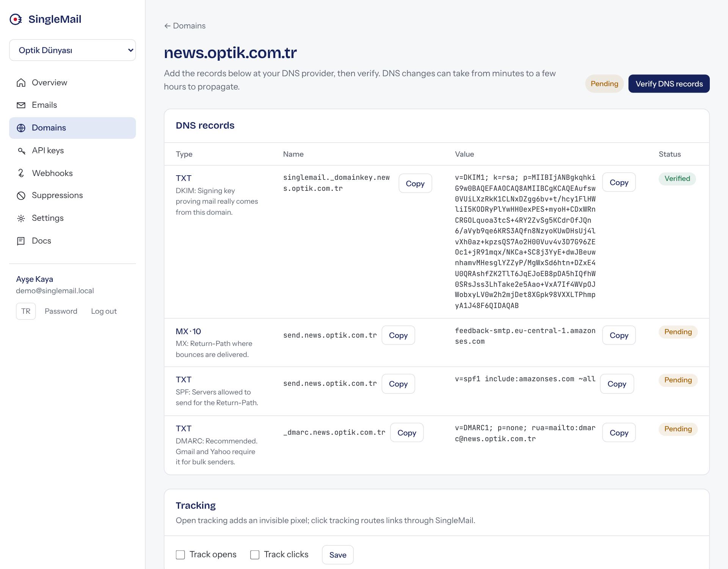Click the API keys key icon
This screenshot has height=569, width=728.
pos(21,151)
